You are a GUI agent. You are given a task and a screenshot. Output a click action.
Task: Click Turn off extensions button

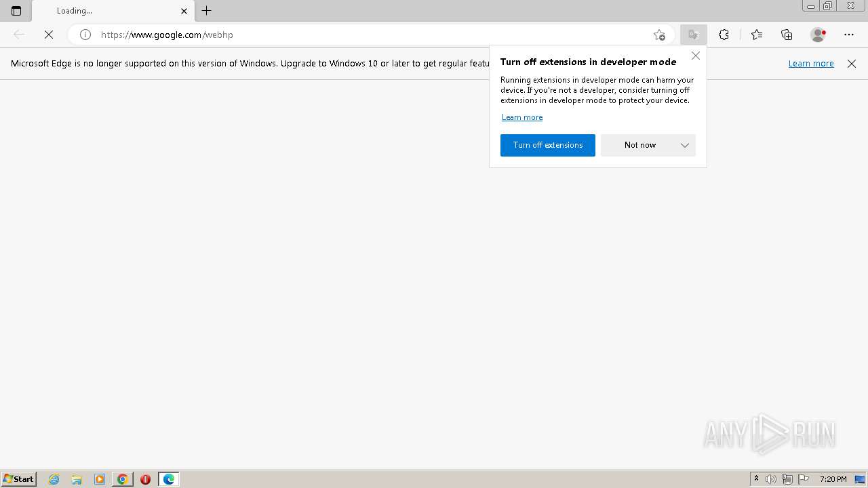click(548, 145)
